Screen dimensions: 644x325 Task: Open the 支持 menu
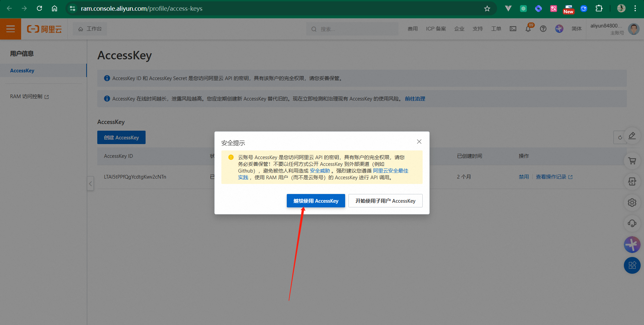(x=478, y=29)
